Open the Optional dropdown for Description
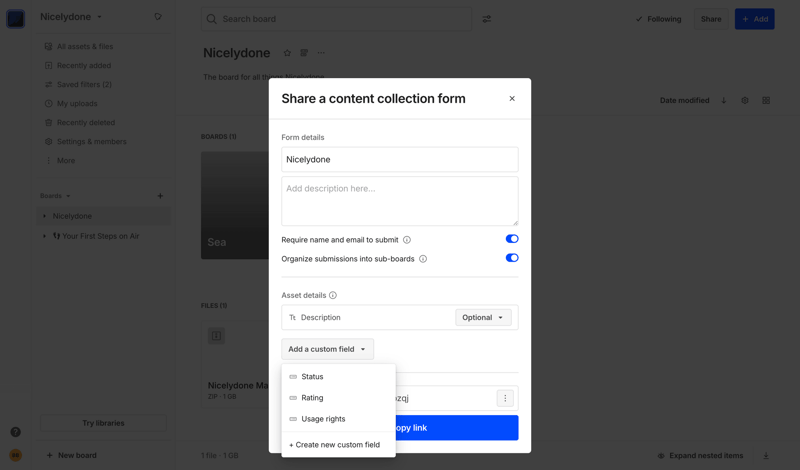 [483, 317]
